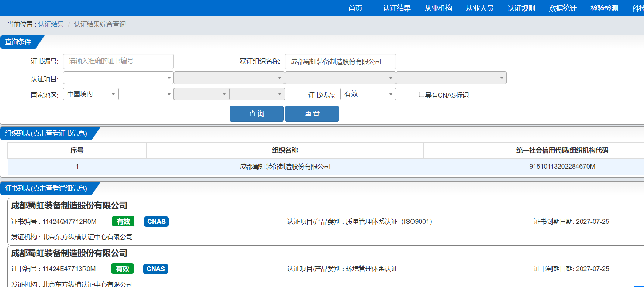644x287 pixels.
Task: Click the 序号 column header
Action: tap(77, 150)
